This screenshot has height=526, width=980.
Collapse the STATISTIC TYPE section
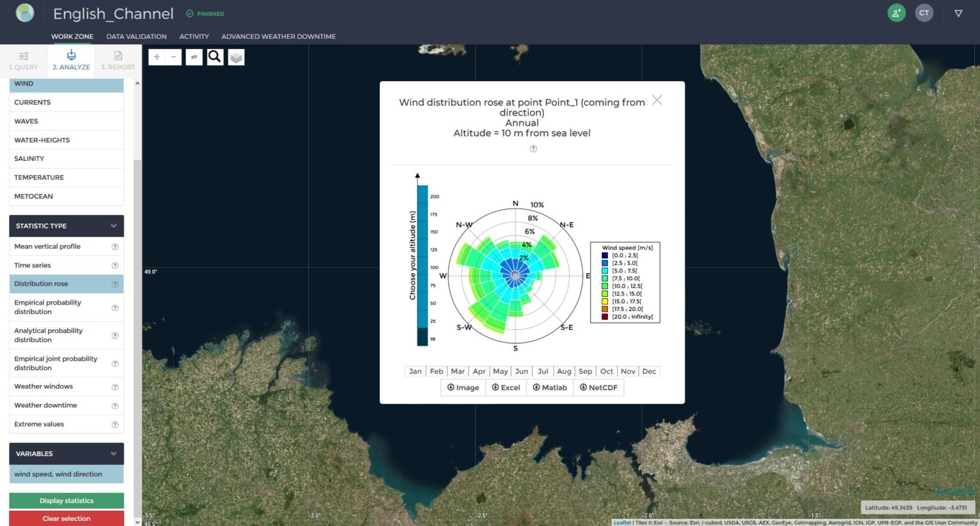pyautogui.click(x=112, y=225)
